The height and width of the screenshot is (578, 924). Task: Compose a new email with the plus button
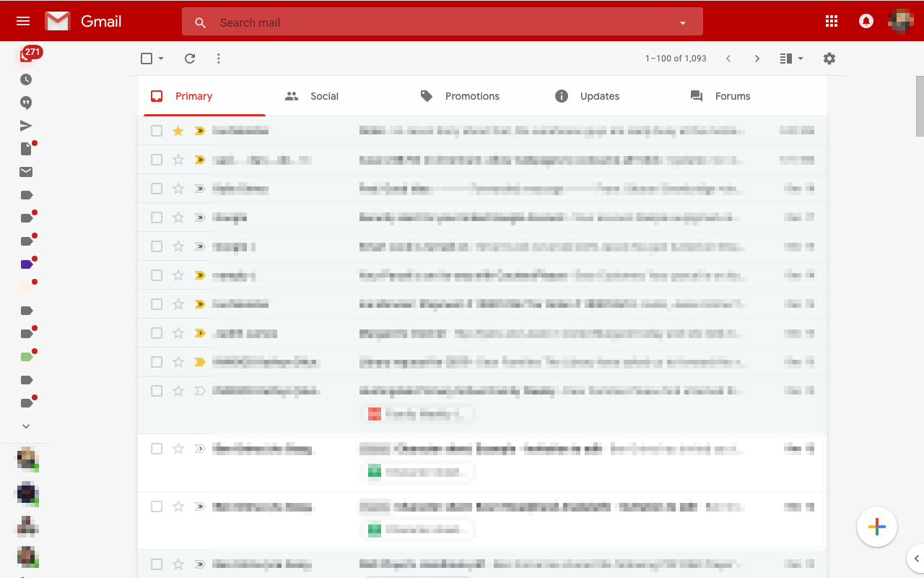[x=877, y=527]
